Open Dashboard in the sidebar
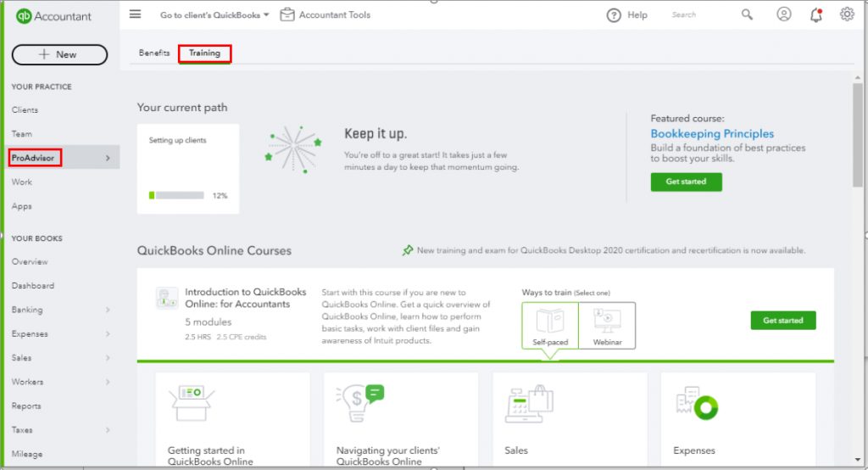This screenshot has height=470, width=868. point(33,285)
